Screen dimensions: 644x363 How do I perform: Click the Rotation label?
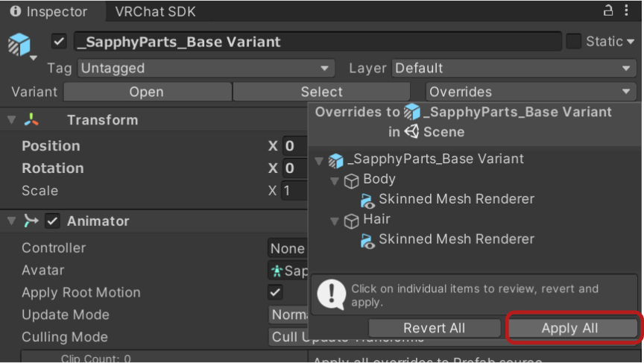[x=53, y=168]
